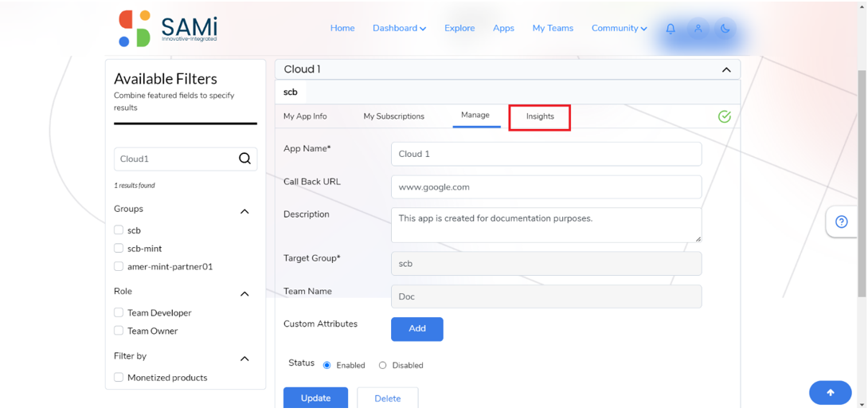Check the Monetized products checkbox

click(x=119, y=377)
